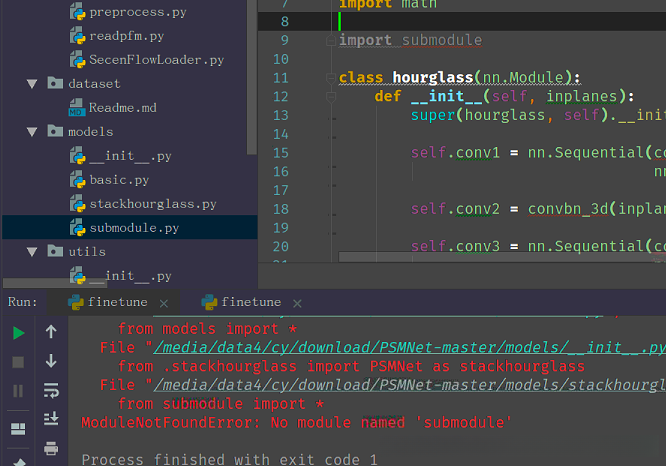Toggle soft-wrap in run console
Screen dimensions: 666x466
tap(51, 390)
